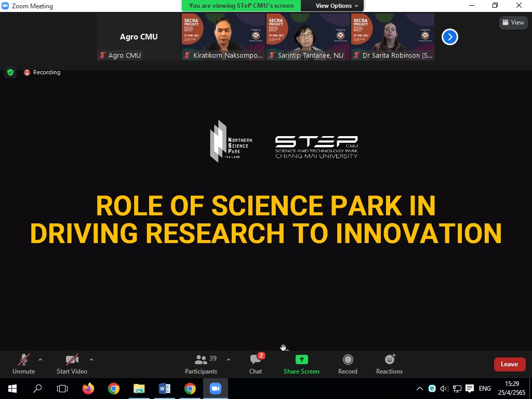Start Video camera button
532x399 pixels.
click(x=72, y=364)
